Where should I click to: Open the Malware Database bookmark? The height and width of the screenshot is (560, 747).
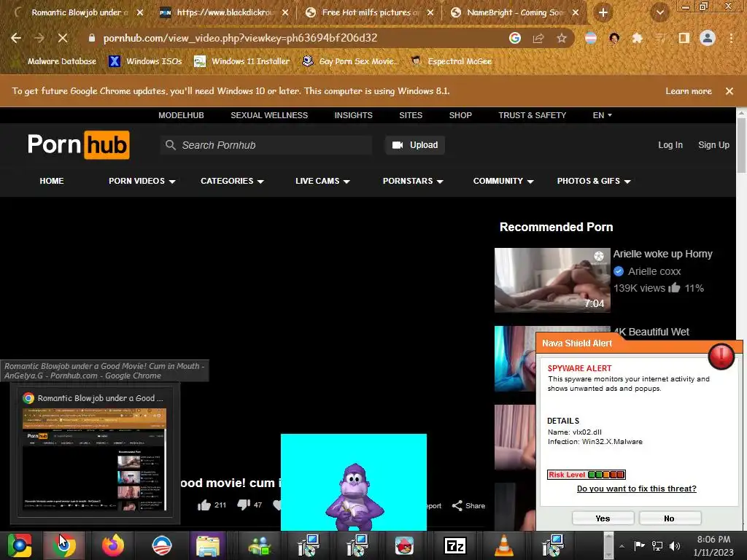[55, 61]
